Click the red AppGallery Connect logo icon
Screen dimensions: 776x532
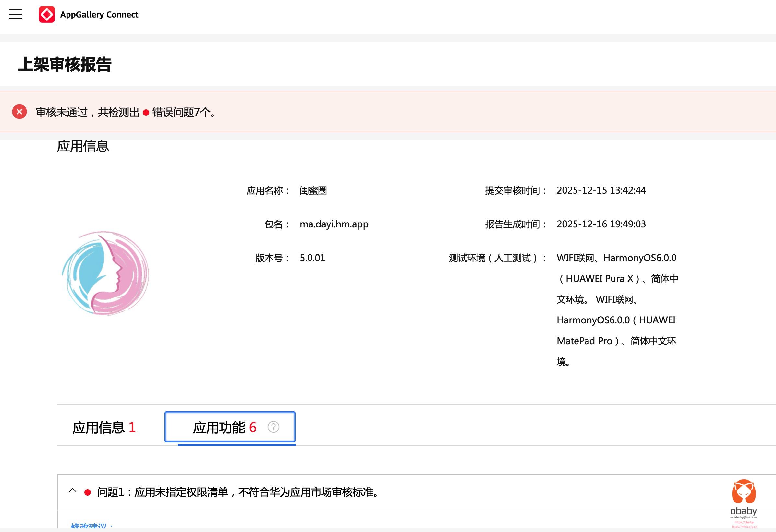coord(47,14)
